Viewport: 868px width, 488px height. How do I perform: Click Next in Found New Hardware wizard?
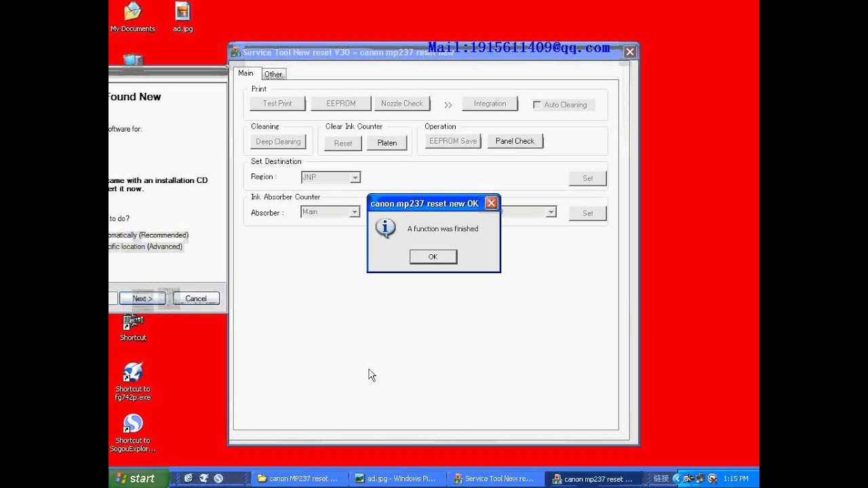pos(142,298)
